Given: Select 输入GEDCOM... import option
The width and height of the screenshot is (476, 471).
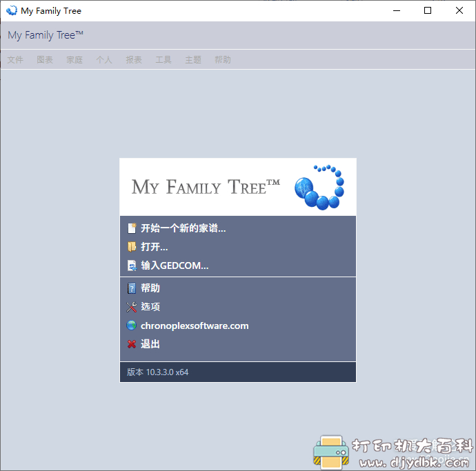Looking at the screenshot, I should 175,265.
